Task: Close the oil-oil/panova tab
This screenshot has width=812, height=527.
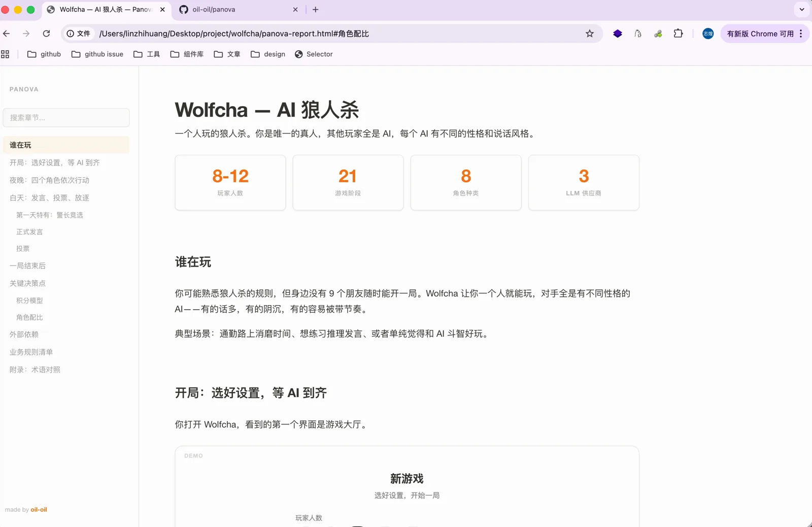Action: [x=295, y=10]
